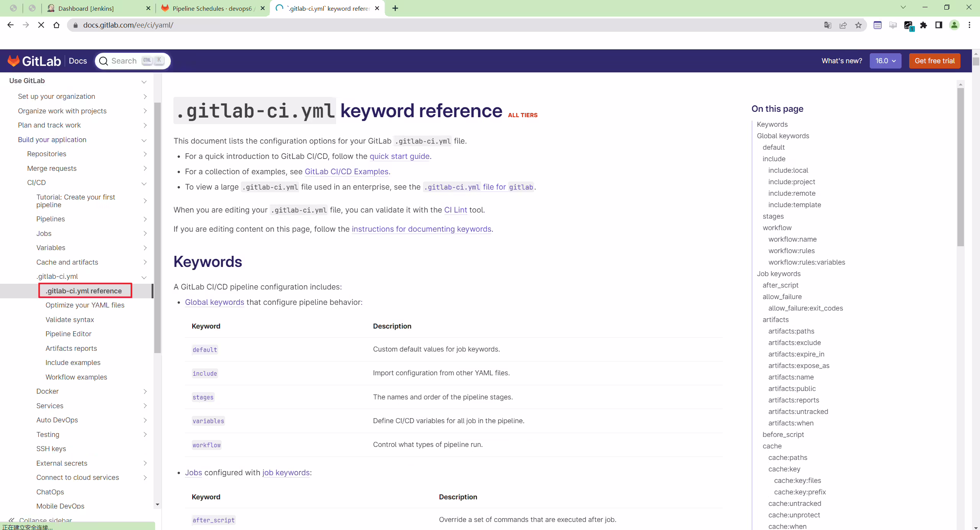980x530 pixels.
Task: Expand Organize work with projects chevron
Action: [145, 111]
